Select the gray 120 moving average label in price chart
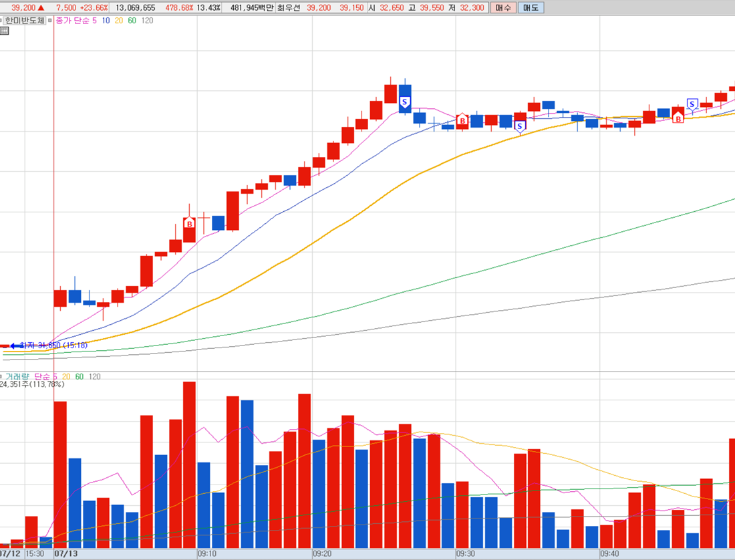This screenshot has height=560, width=735. click(x=147, y=21)
